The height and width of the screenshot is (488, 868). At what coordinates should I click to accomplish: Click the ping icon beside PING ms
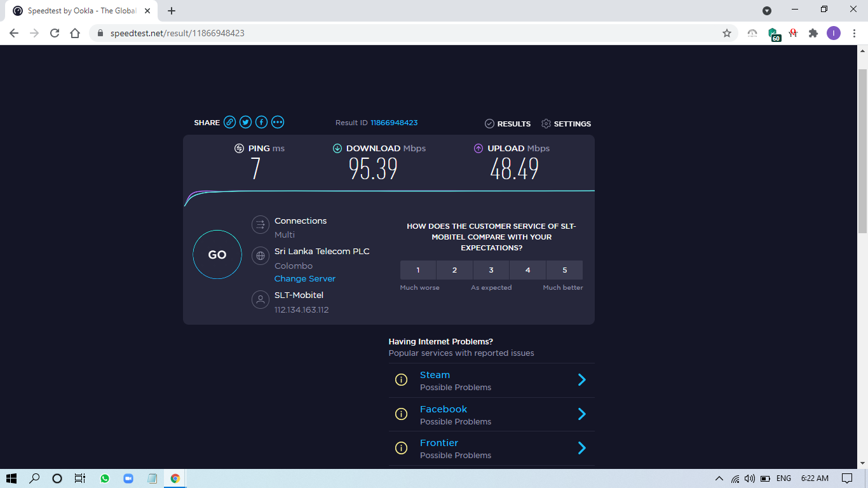coord(239,149)
